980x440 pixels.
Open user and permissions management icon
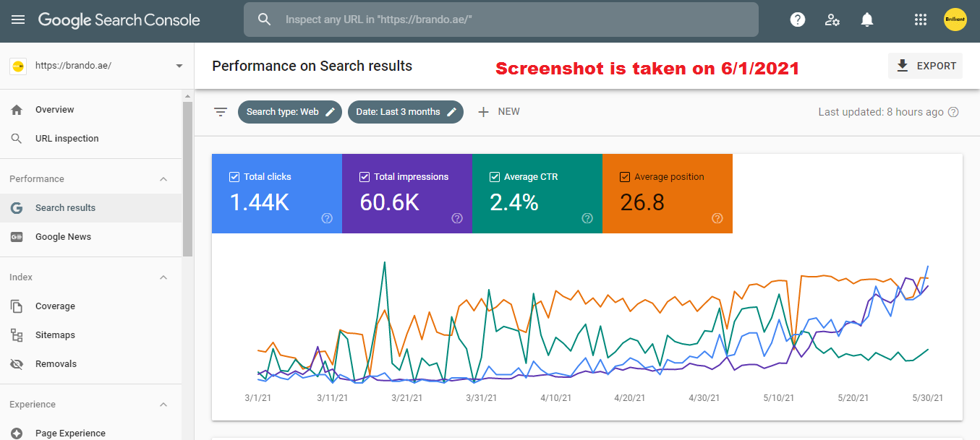(832, 20)
